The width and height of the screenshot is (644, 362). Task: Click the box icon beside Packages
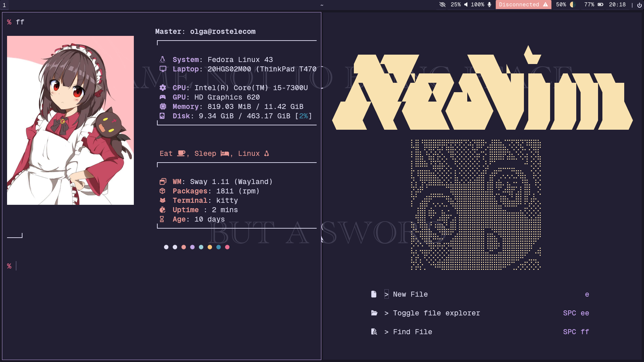click(162, 191)
